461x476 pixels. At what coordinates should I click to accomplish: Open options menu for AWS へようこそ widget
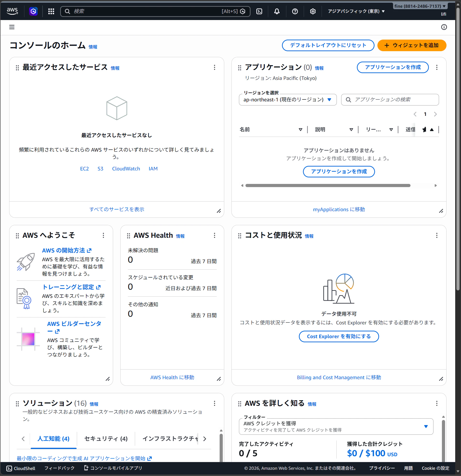[x=103, y=235]
